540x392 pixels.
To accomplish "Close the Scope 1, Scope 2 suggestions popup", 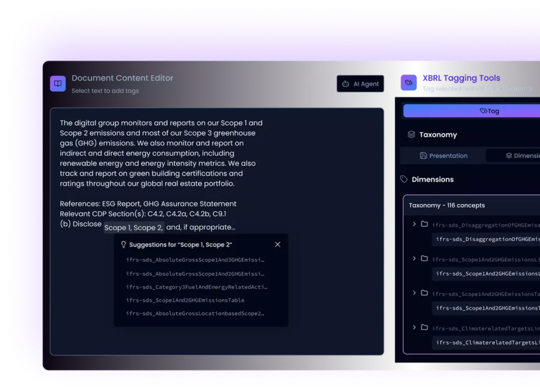I will tap(277, 244).
